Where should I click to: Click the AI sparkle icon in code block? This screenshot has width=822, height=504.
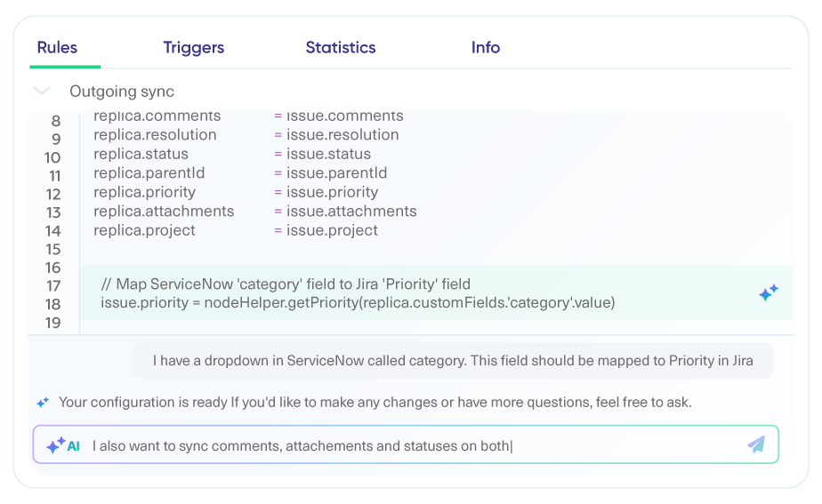769,292
